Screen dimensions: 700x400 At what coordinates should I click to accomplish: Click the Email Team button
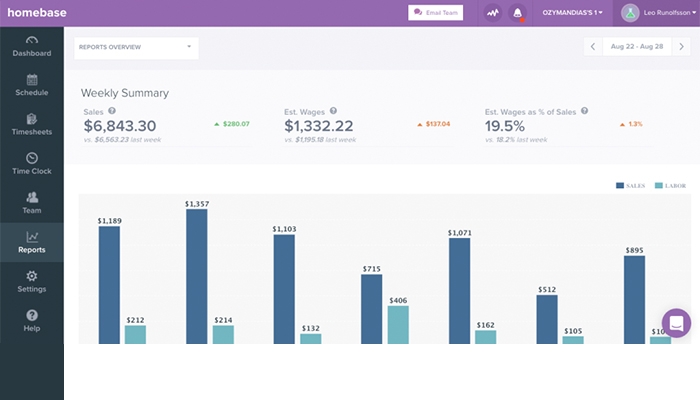(x=435, y=13)
